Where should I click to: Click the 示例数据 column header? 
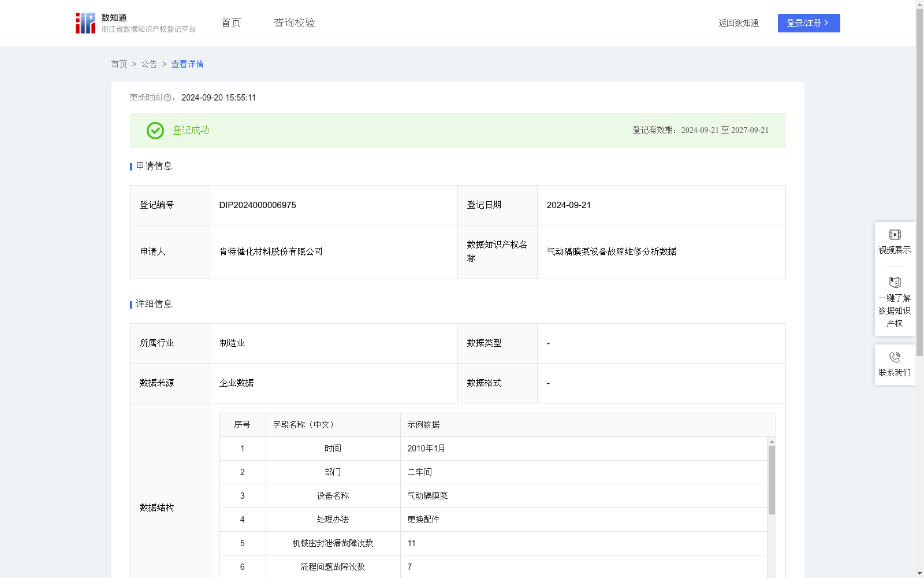click(x=588, y=425)
